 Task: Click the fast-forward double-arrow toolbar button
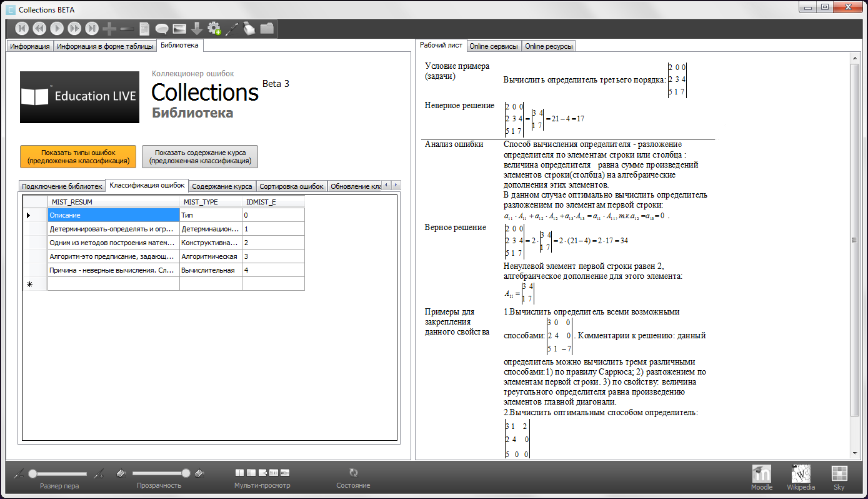74,28
